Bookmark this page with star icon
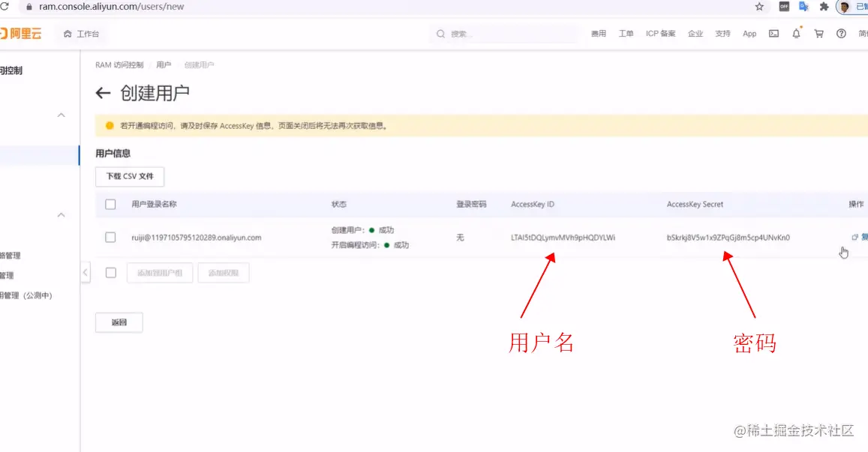868x452 pixels. [759, 7]
